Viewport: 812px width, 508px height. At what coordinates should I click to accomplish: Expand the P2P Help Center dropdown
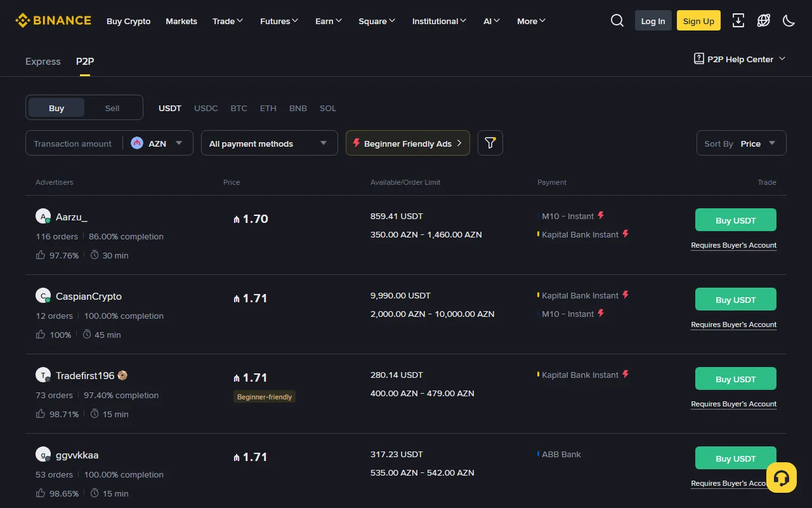(740, 59)
